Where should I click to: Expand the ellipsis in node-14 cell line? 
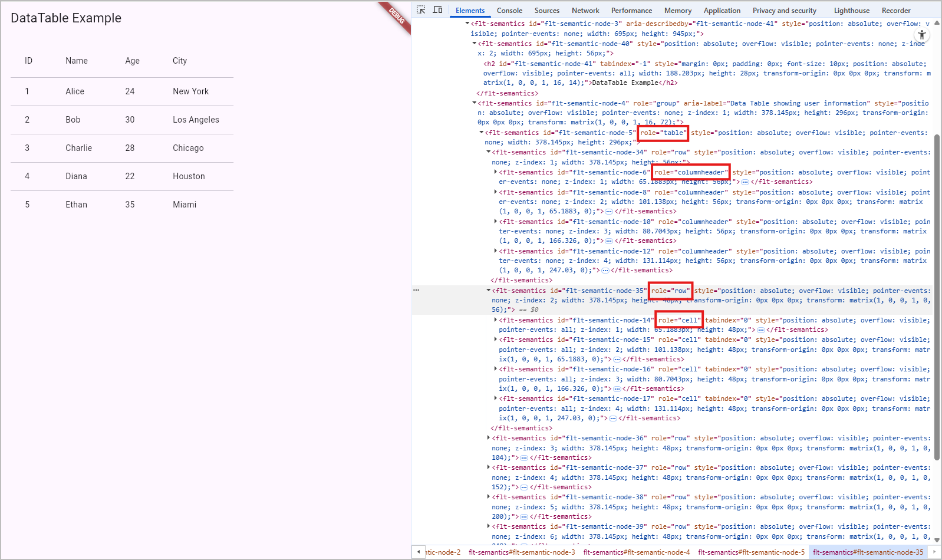(760, 330)
